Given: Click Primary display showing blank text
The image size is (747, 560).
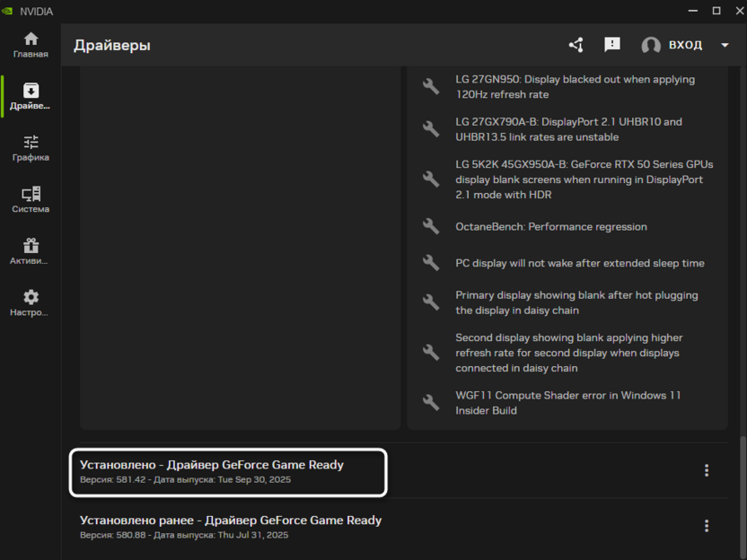Looking at the screenshot, I should pyautogui.click(x=576, y=302).
